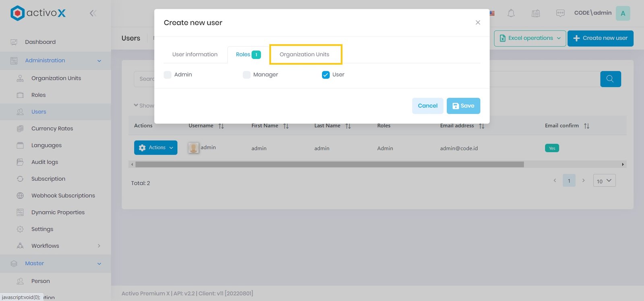Enable the Admin role checkbox
644x301 pixels.
(x=168, y=75)
